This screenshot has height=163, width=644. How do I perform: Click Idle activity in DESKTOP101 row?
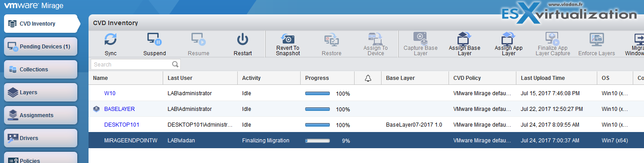pos(246,124)
